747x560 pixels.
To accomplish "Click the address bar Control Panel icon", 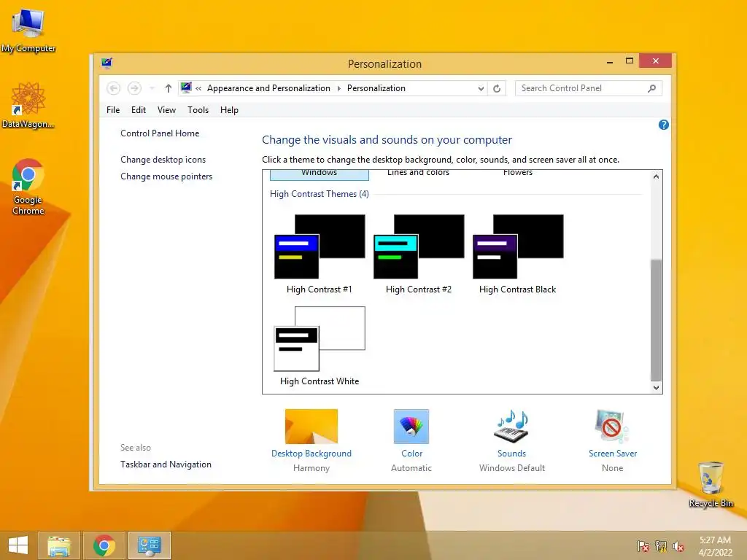I will (x=186, y=87).
